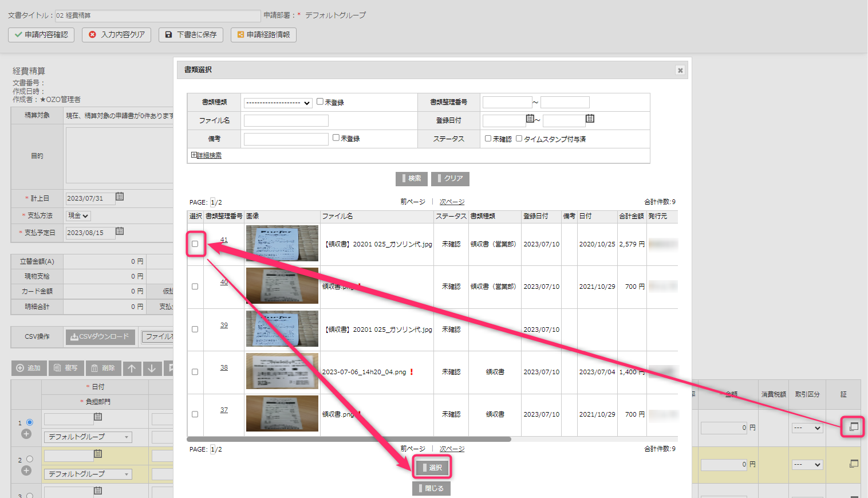Click calendar icon for 登録日付 end date

tap(590, 119)
